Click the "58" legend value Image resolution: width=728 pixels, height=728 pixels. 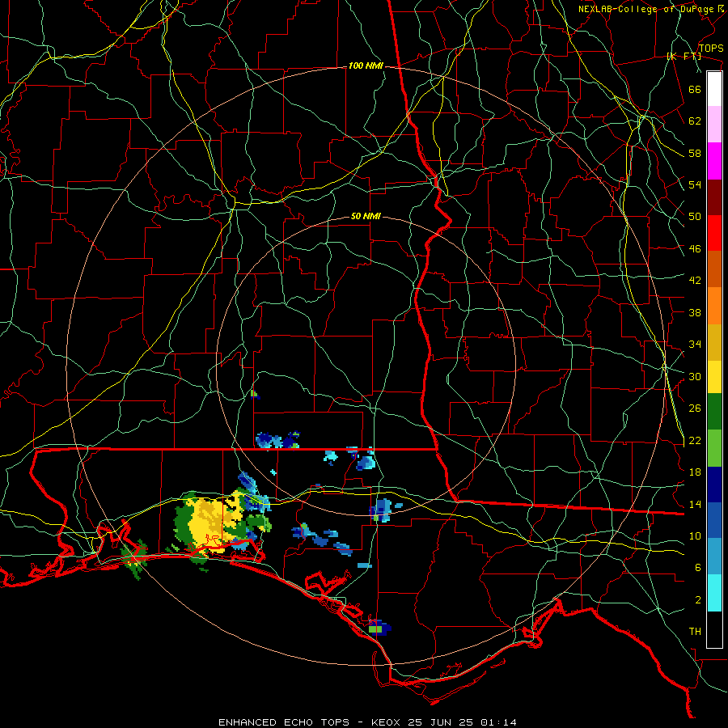pos(695,153)
